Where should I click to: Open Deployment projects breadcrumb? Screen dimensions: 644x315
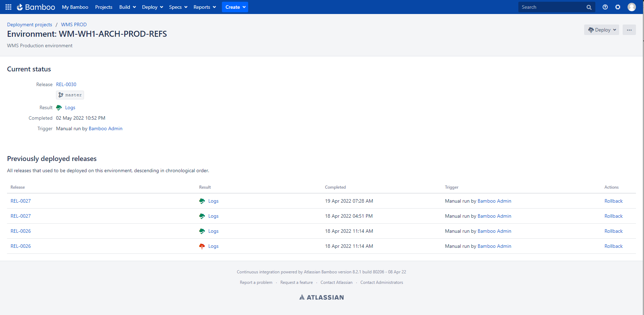tap(29, 24)
